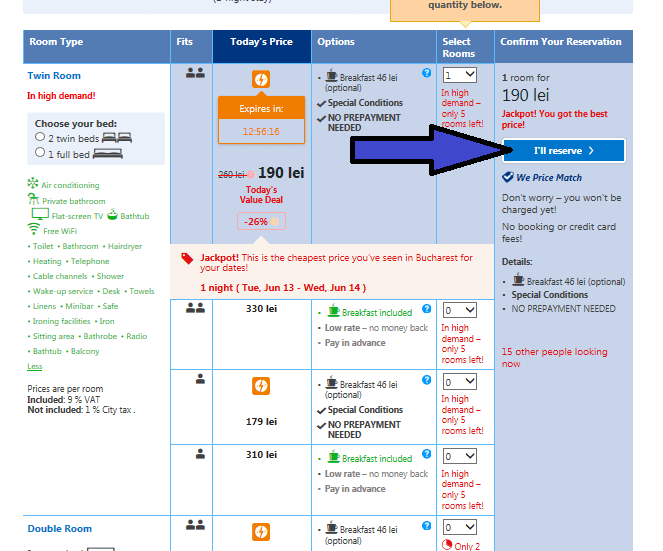Select the 2 twin beds option
The image size is (663, 551).
(x=40, y=137)
